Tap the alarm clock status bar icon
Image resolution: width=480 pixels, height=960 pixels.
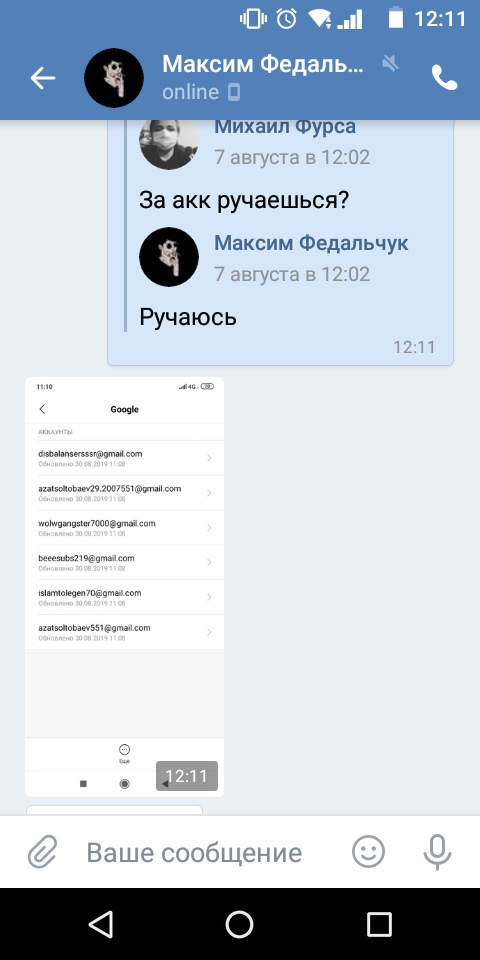coord(287,18)
